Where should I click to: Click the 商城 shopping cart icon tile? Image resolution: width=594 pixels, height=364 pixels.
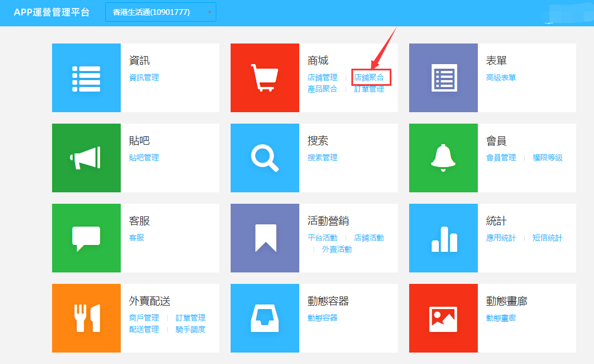click(x=265, y=78)
